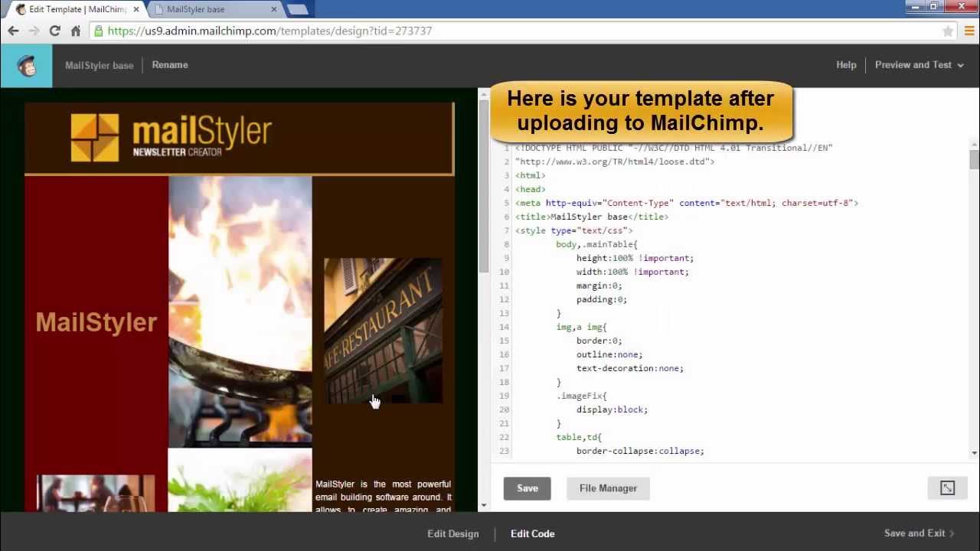980x551 pixels.
Task: Save the template code
Action: [x=528, y=488]
